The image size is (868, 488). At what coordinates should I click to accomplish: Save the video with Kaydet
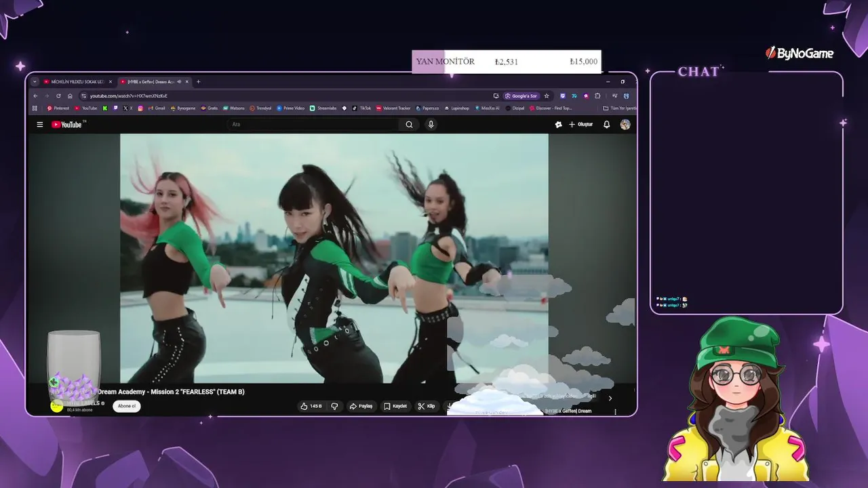[x=395, y=406]
